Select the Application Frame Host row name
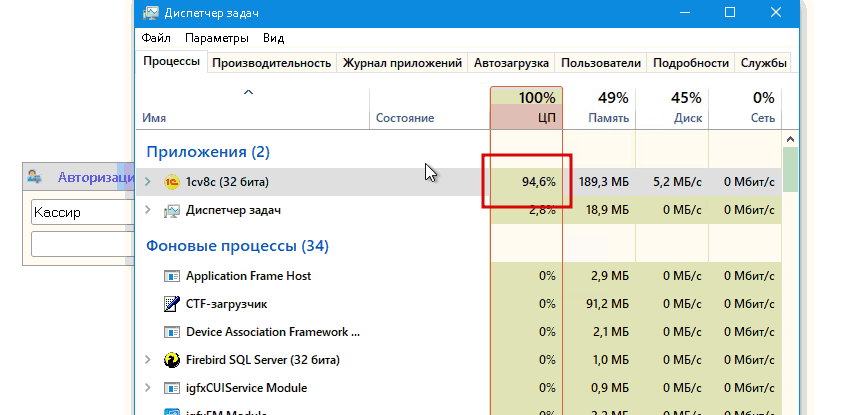Screen dimensions: 846x415 click(249, 276)
